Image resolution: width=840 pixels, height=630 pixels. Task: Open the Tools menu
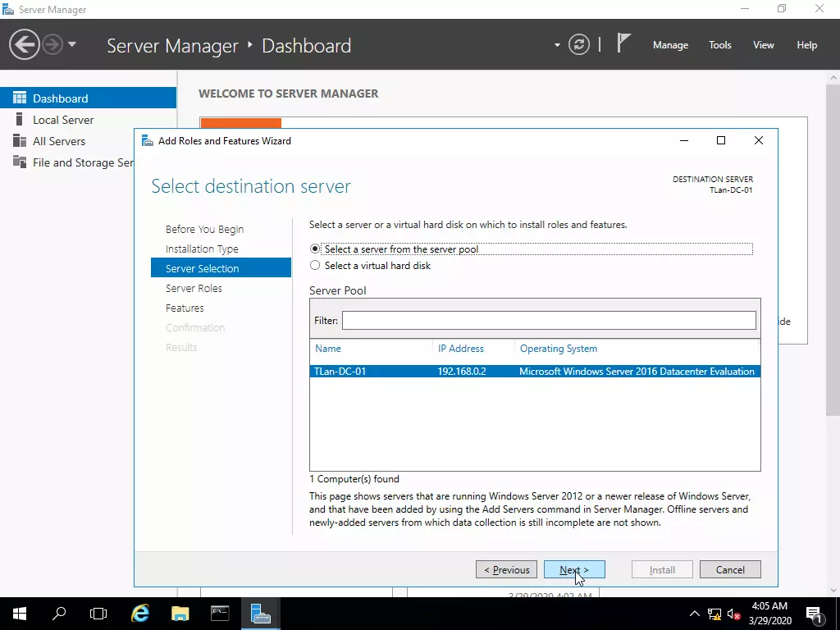click(x=719, y=45)
